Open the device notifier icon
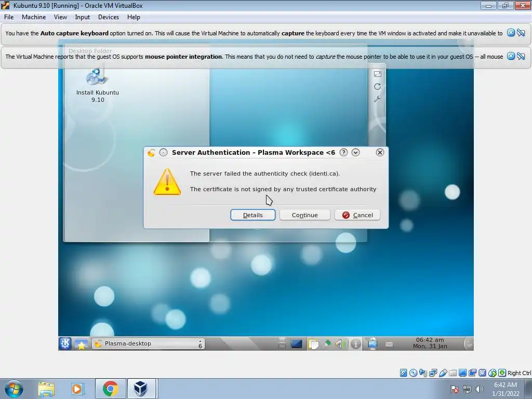532x399 pixels. click(372, 344)
